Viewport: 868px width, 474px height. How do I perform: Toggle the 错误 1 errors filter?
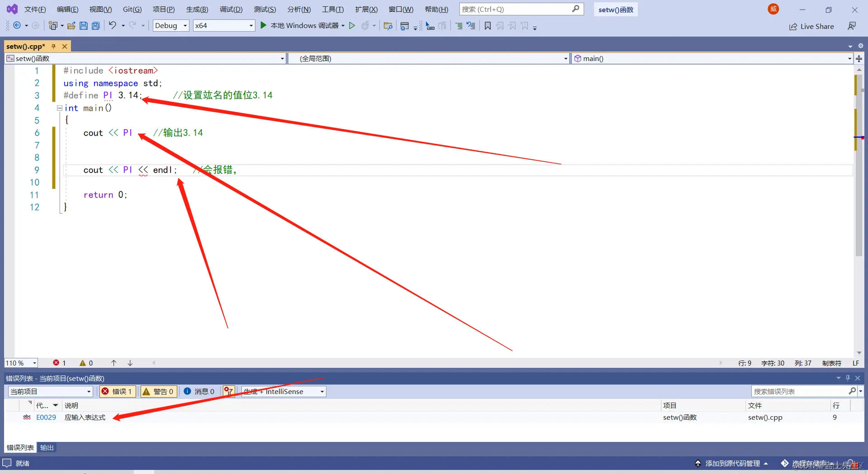(117, 391)
